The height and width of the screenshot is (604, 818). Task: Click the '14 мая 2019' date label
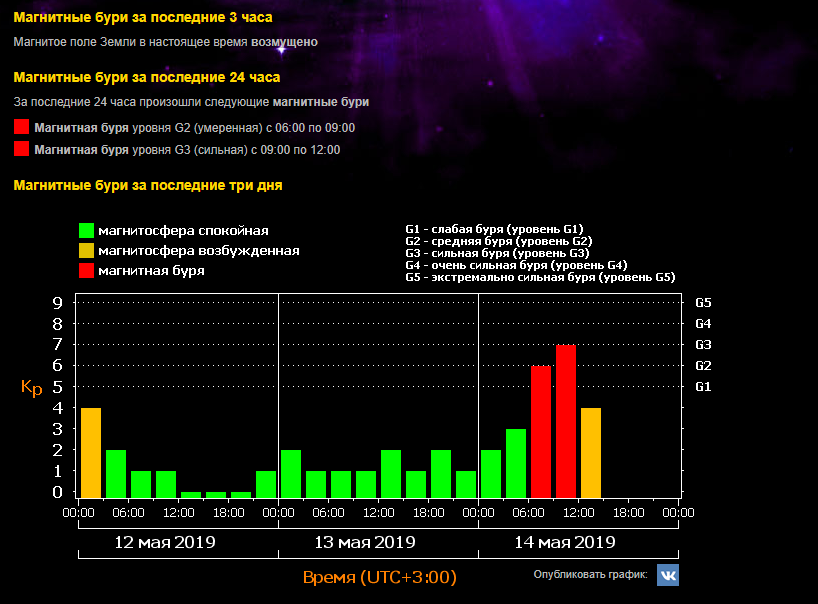566,543
